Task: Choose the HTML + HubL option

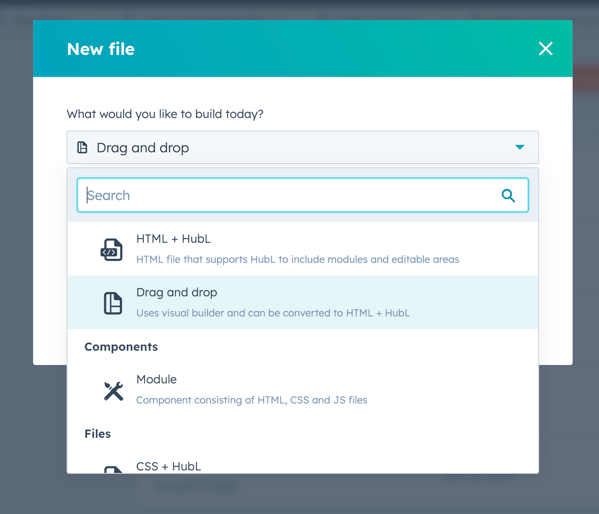Action: click(x=303, y=249)
